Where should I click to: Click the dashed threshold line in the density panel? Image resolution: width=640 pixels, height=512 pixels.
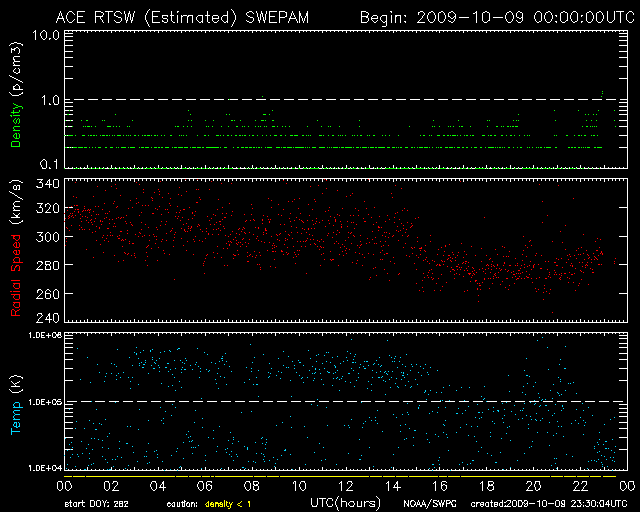[x=346, y=99]
